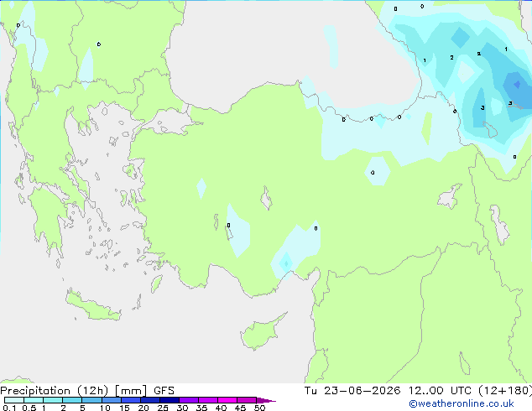
Task: Pick the 1–2 mm legend swatch
Action: (53, 400)
